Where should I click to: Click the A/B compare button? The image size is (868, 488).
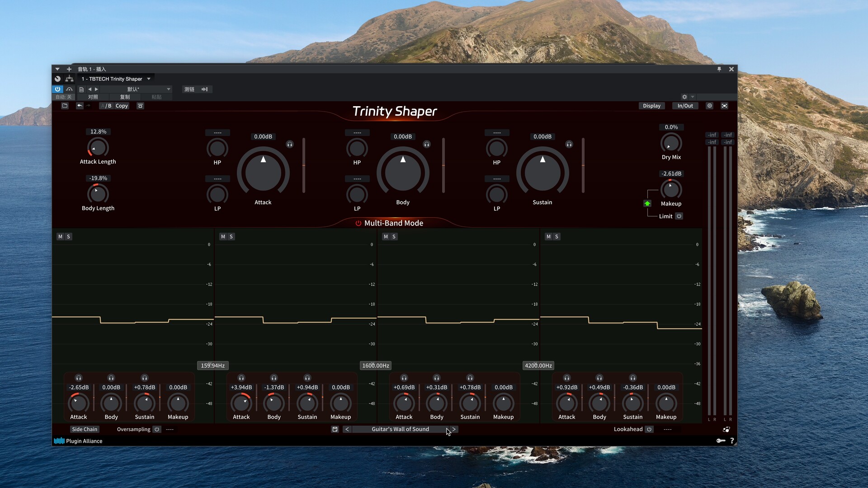pos(107,106)
